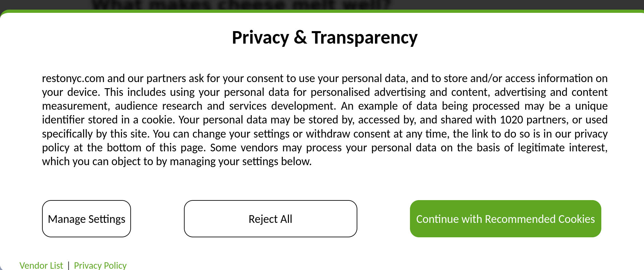Open the Vendor List link

pyautogui.click(x=41, y=265)
